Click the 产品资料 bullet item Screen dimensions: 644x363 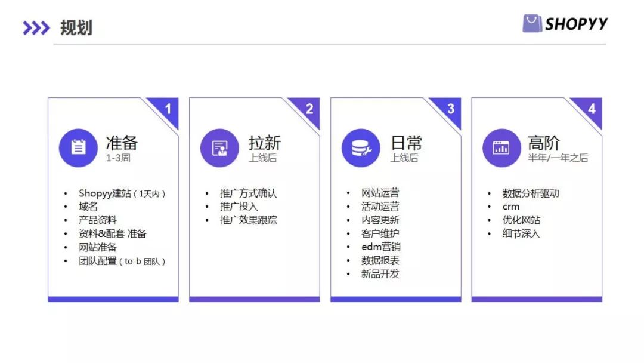tap(98, 220)
